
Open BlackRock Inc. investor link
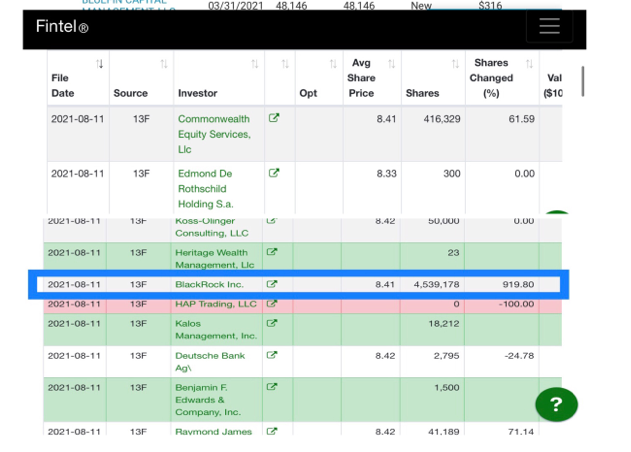coord(209,284)
